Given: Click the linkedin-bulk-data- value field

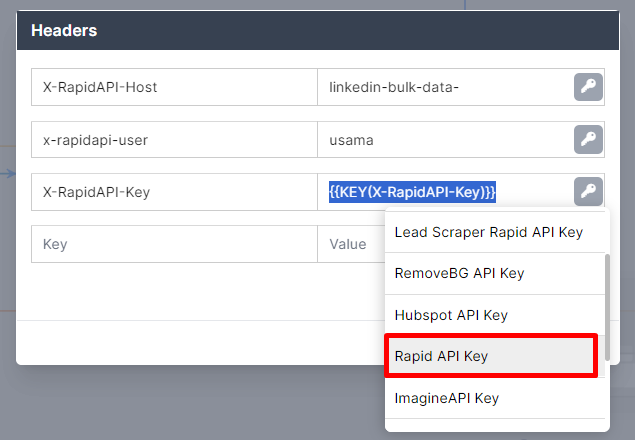Looking at the screenshot, I should coord(445,87).
